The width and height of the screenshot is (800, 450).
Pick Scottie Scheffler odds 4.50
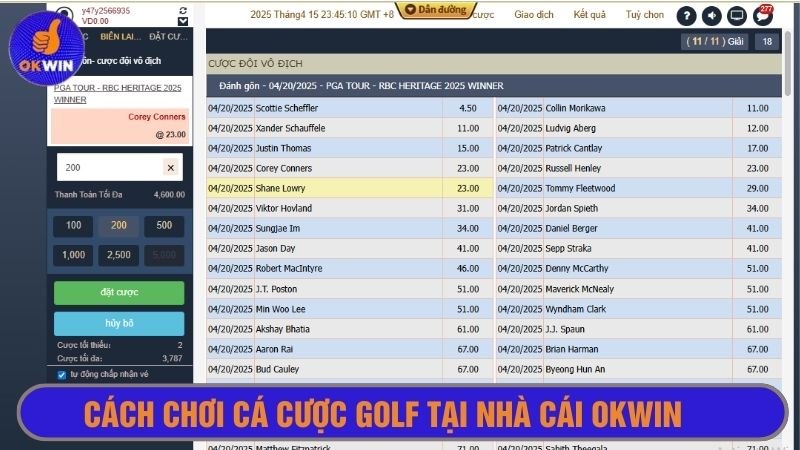click(467, 108)
